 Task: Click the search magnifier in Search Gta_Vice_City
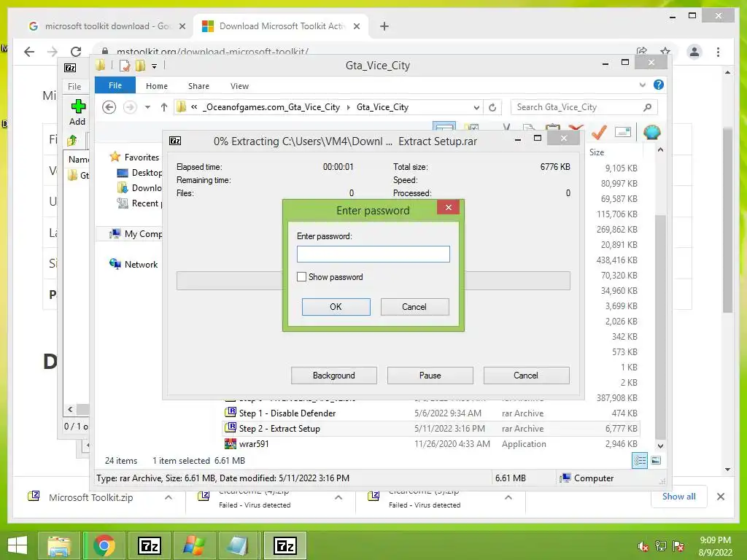click(647, 107)
